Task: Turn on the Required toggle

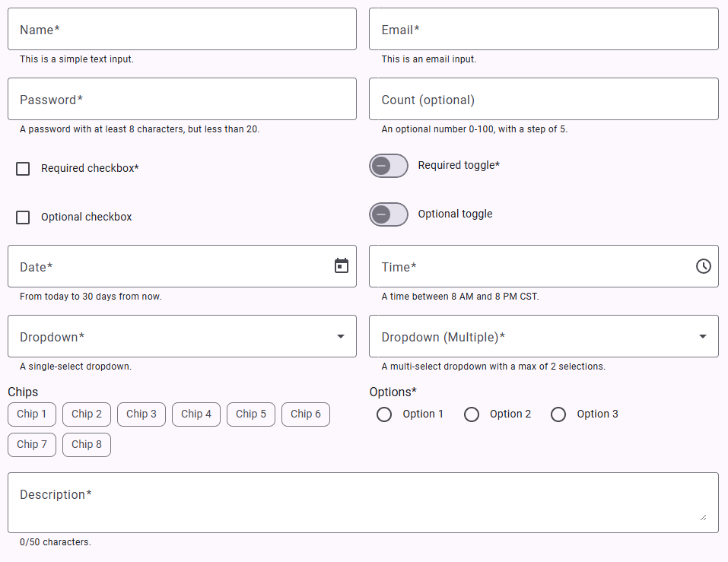Action: 389,166
